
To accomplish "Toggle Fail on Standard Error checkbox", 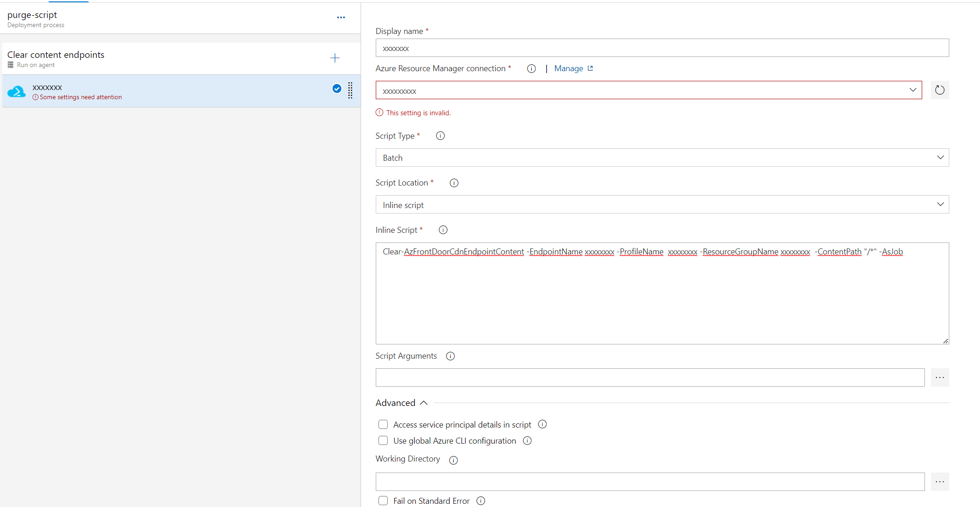I will [x=383, y=501].
